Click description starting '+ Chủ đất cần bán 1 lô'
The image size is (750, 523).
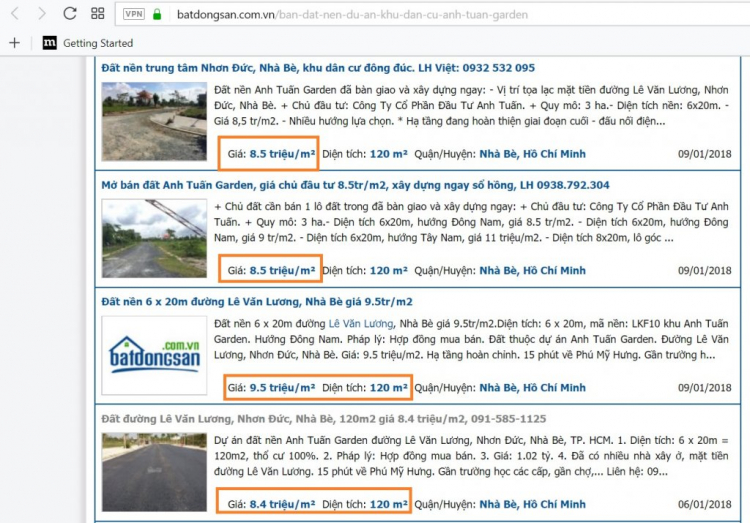pos(471,223)
